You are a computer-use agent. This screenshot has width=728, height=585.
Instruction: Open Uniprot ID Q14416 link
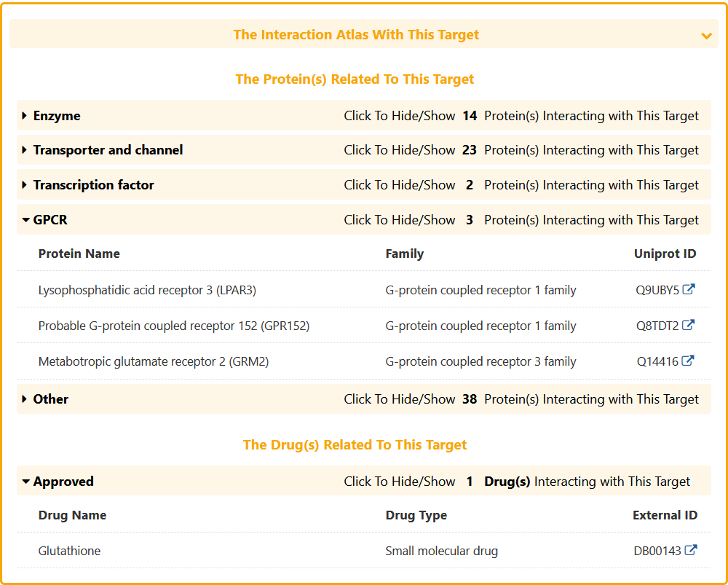tap(657, 361)
